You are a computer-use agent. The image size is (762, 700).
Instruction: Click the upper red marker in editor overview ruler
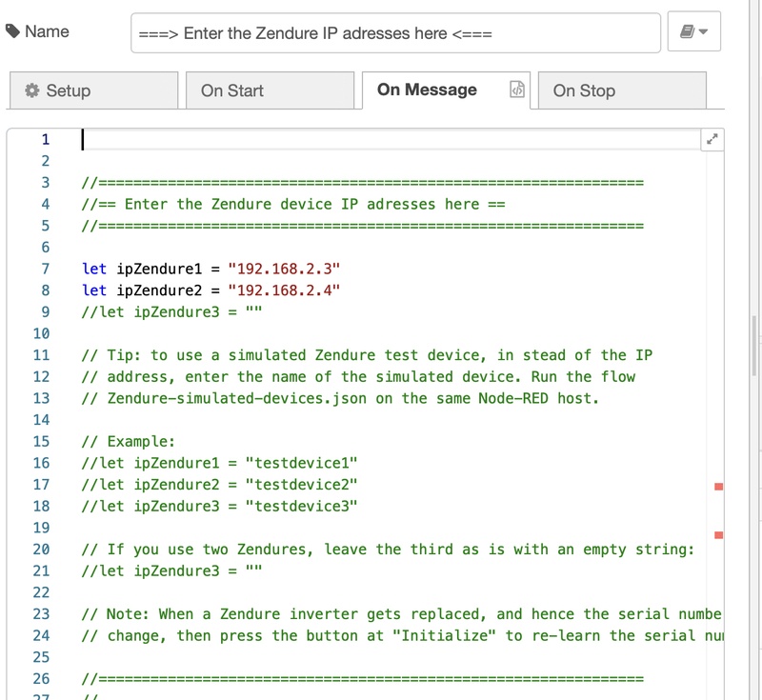(x=719, y=487)
